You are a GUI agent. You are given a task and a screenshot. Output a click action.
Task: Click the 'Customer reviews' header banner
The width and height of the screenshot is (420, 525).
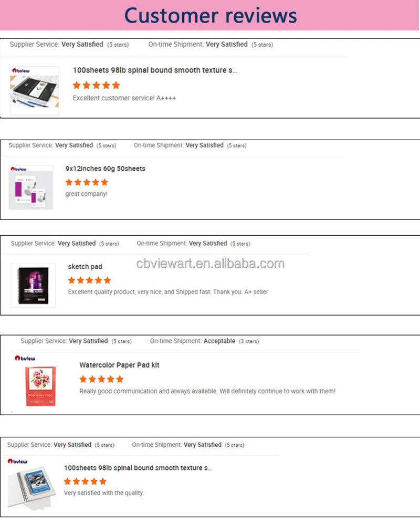click(209, 15)
